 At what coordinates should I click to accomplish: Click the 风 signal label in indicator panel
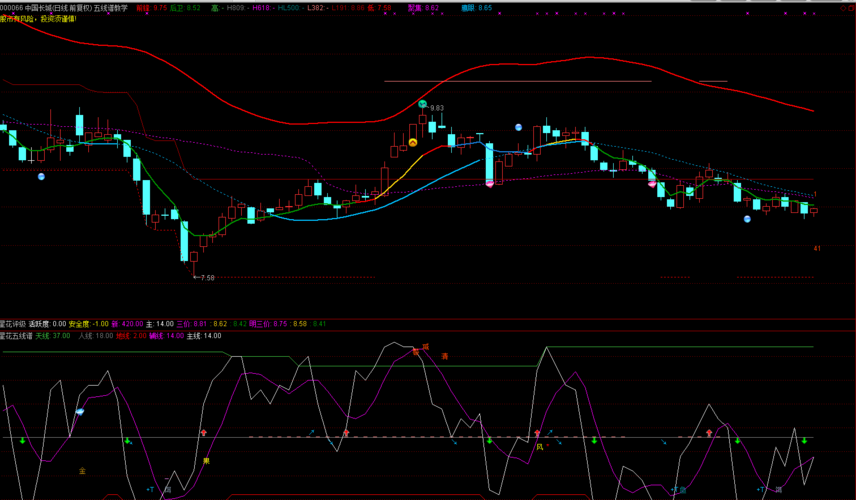tap(540, 447)
